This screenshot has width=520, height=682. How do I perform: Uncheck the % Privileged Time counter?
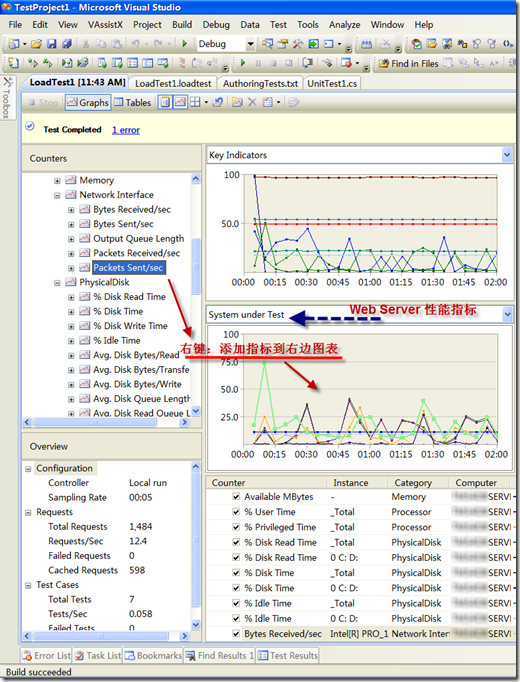236,527
